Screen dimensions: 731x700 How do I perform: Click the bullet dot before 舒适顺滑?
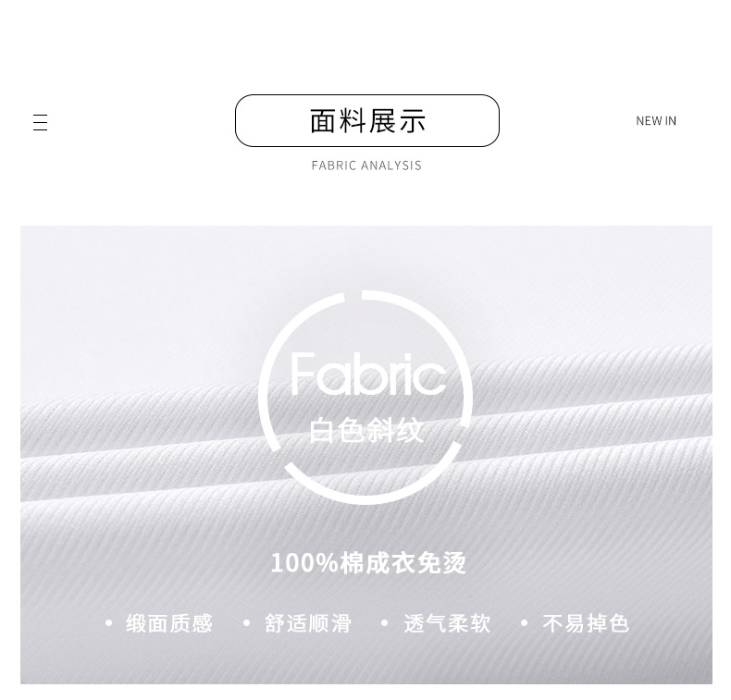pos(247,622)
